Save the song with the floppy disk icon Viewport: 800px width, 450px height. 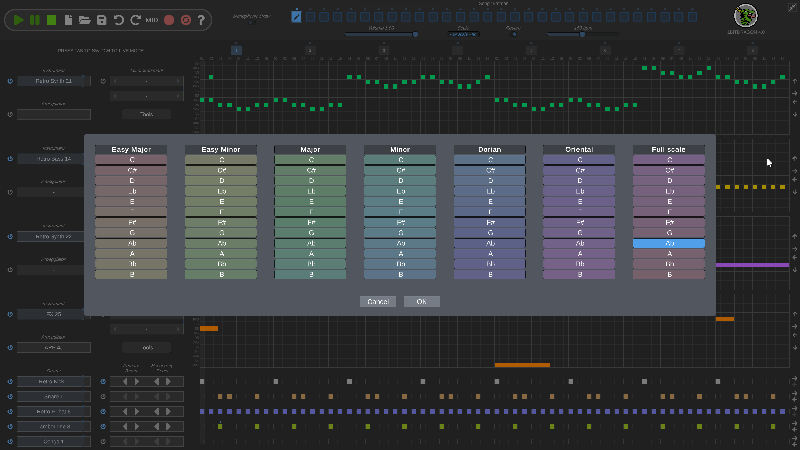tap(101, 19)
